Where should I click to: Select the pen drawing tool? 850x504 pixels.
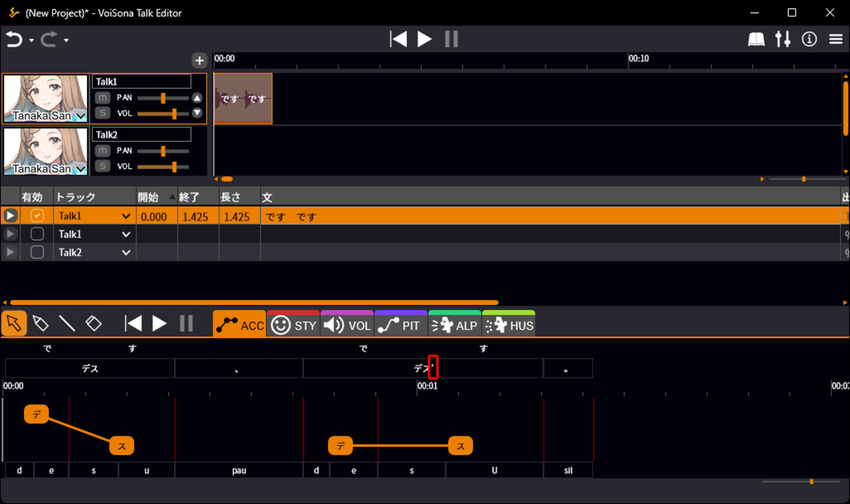point(41,323)
